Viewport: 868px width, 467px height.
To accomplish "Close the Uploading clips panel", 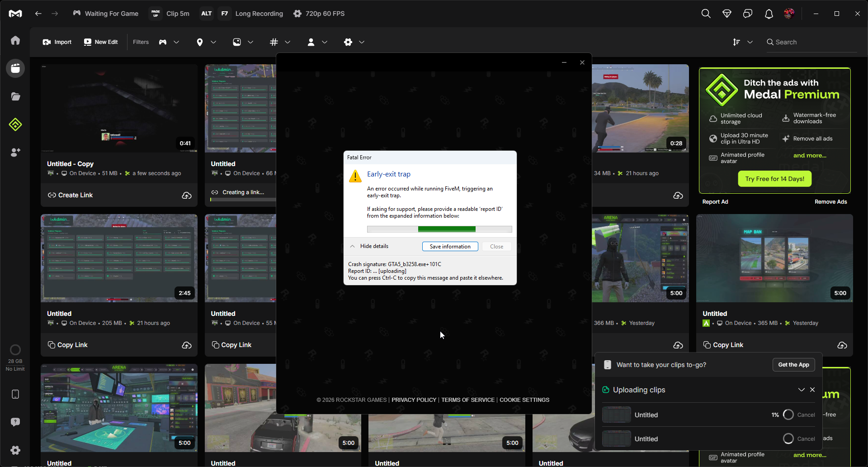I will [x=812, y=390].
